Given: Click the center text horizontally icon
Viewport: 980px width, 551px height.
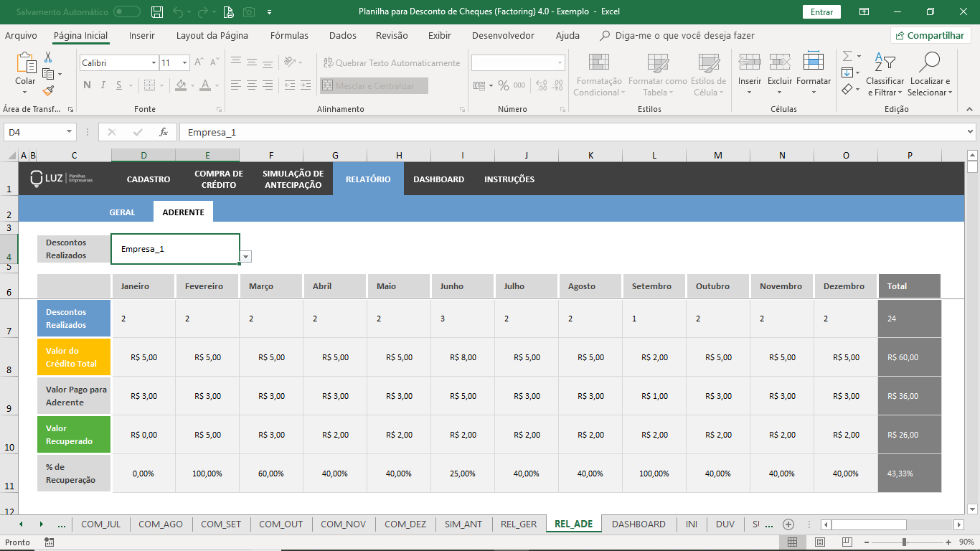Looking at the screenshot, I should point(253,85).
